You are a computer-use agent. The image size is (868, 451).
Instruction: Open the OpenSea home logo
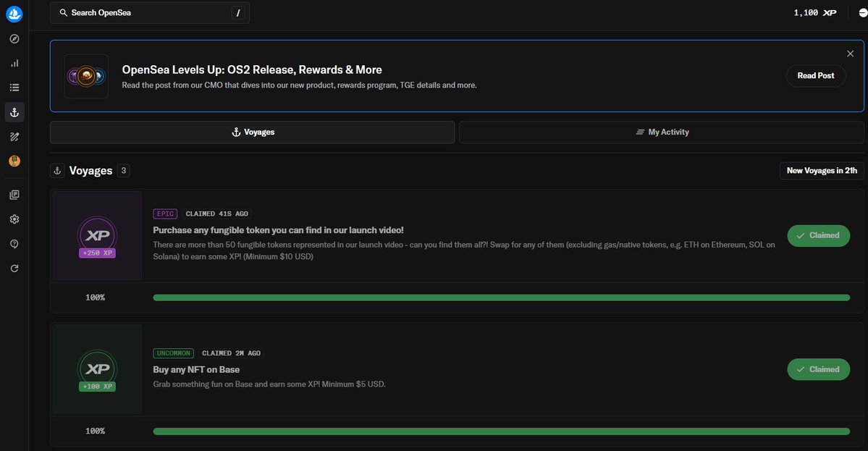[14, 14]
